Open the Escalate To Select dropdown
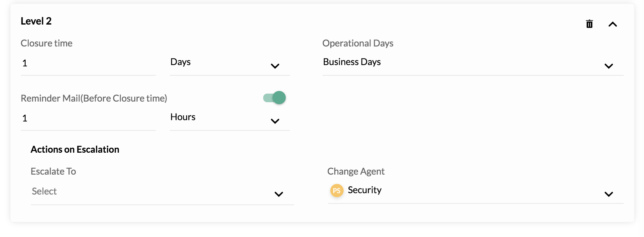Image resolution: width=644 pixels, height=237 pixels. click(162, 193)
